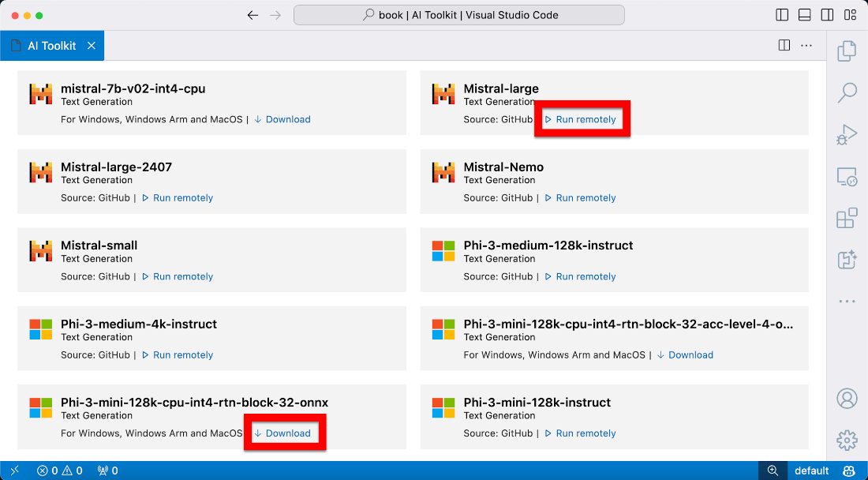The image size is (868, 480).
Task: Select the AI Toolkit editor tab
Action: coord(52,46)
